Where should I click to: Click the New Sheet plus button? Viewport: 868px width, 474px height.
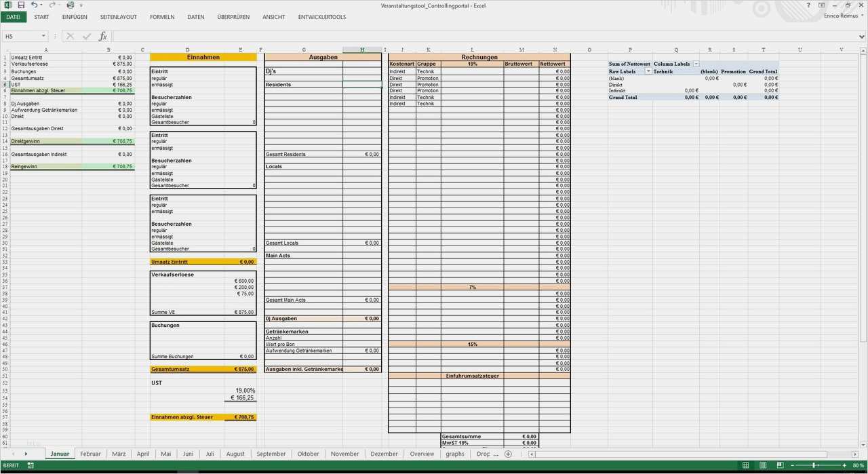point(508,454)
